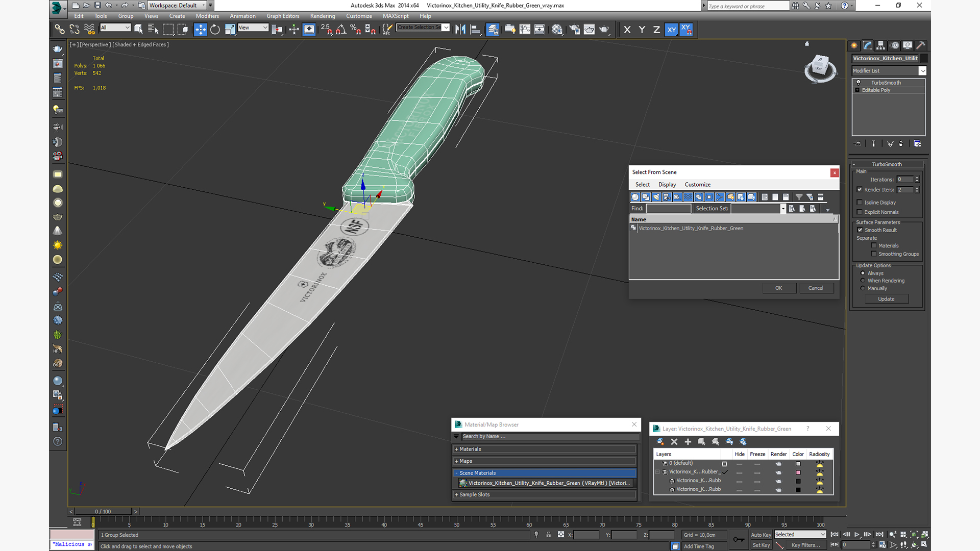Open the Graph Editors menu
The image size is (980, 551).
click(x=283, y=16)
